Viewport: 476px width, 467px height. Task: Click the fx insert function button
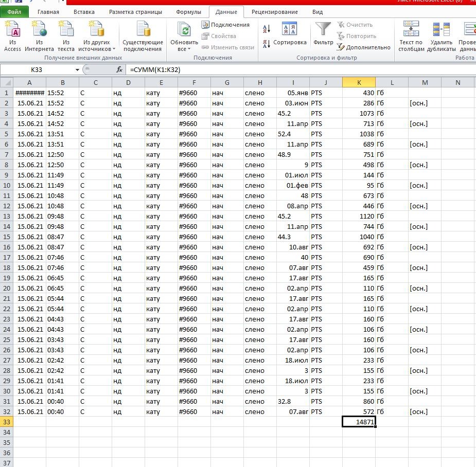119,70
